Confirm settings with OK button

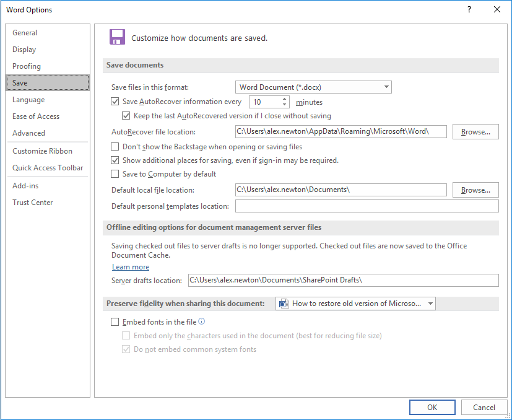tap(432, 407)
